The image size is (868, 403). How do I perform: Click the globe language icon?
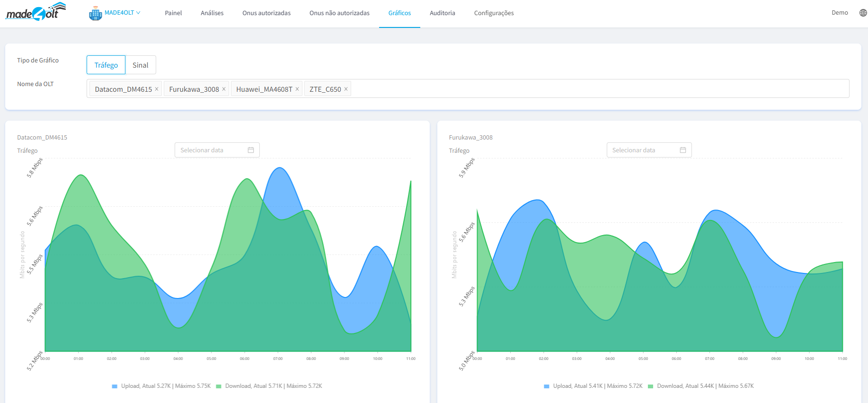pos(863,13)
